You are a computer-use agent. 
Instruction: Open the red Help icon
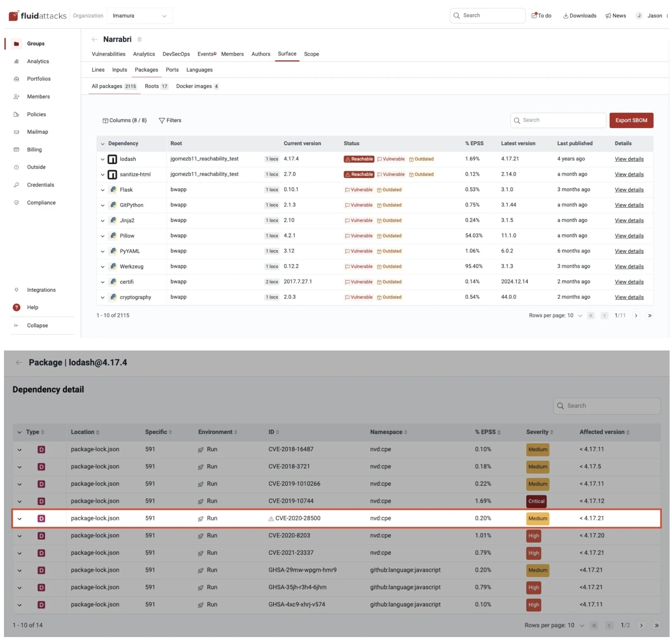(16, 308)
